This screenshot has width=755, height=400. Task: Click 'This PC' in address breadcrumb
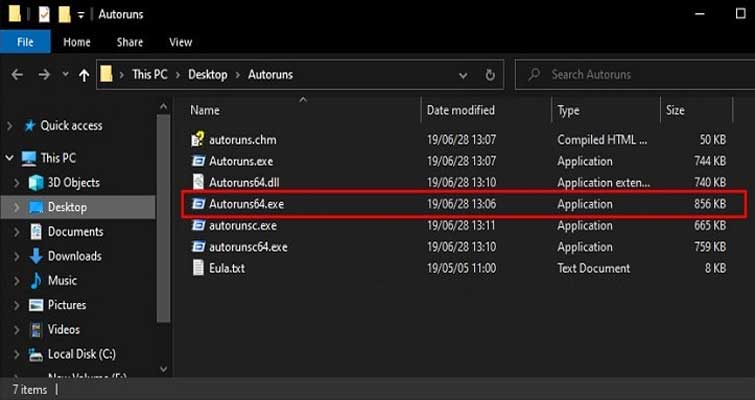pos(150,75)
